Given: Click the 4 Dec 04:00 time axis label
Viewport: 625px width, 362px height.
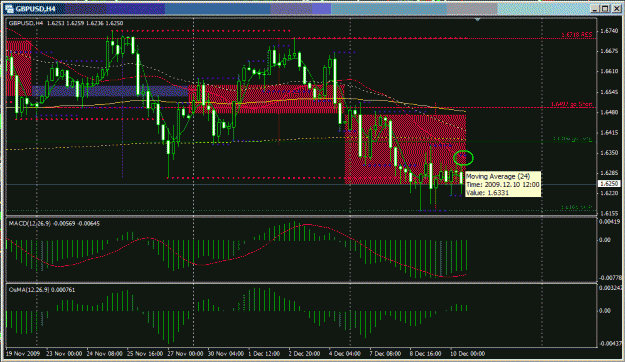Looking at the screenshot, I should [x=345, y=354].
